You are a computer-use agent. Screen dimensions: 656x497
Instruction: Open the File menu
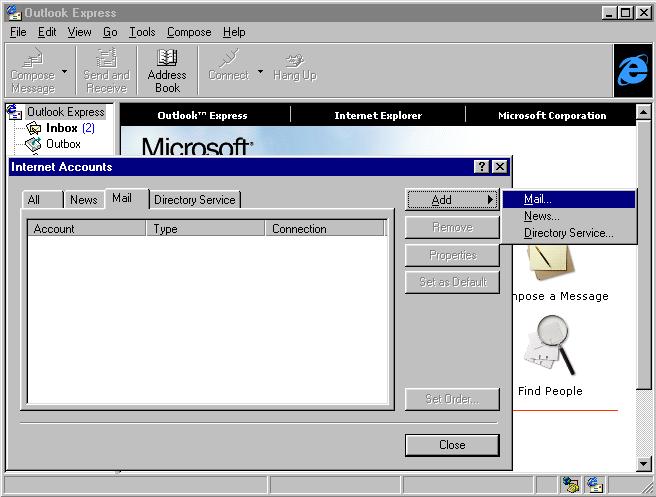(x=18, y=32)
